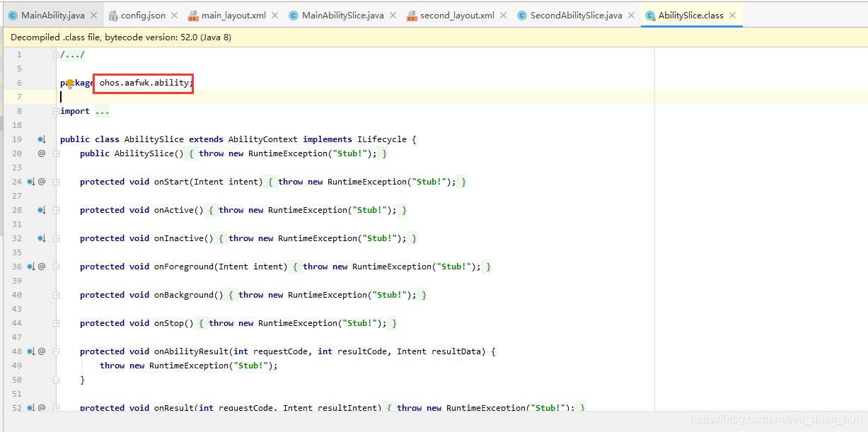Click the XML file icon on second_layout.xml tab
The image size is (868, 432).
tap(412, 16)
